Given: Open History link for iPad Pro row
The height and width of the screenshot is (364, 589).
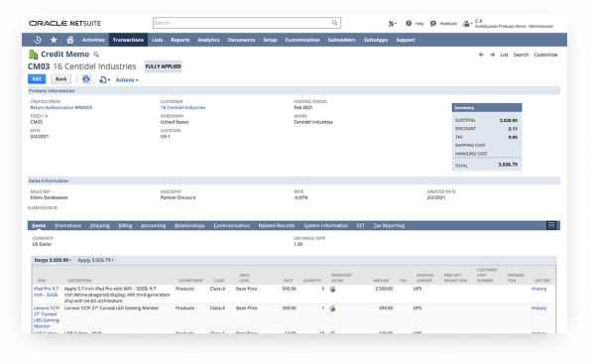Looking at the screenshot, I should pyautogui.click(x=538, y=289).
